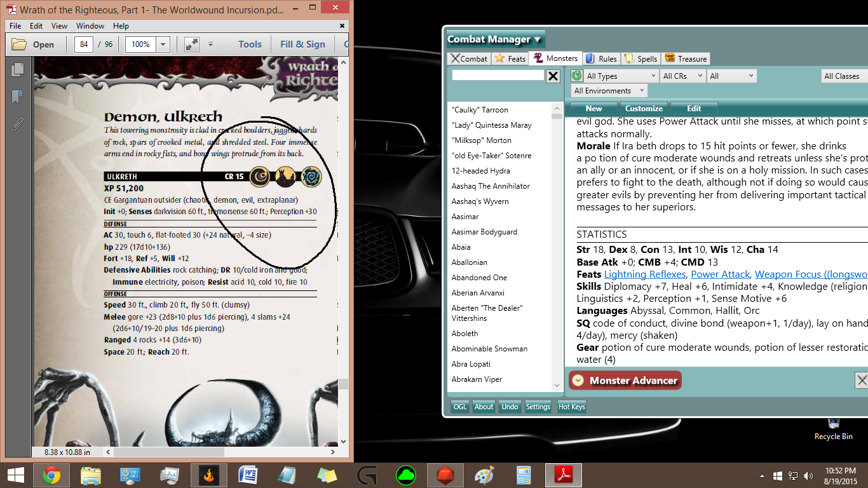The width and height of the screenshot is (868, 488).
Task: Follow the Power Attack feat link
Action: point(721,274)
